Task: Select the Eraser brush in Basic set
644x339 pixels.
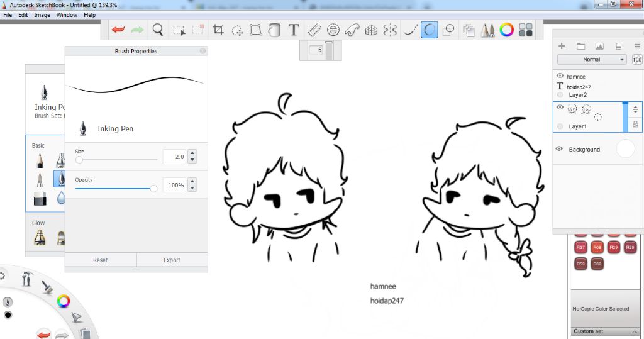Action: [40, 199]
